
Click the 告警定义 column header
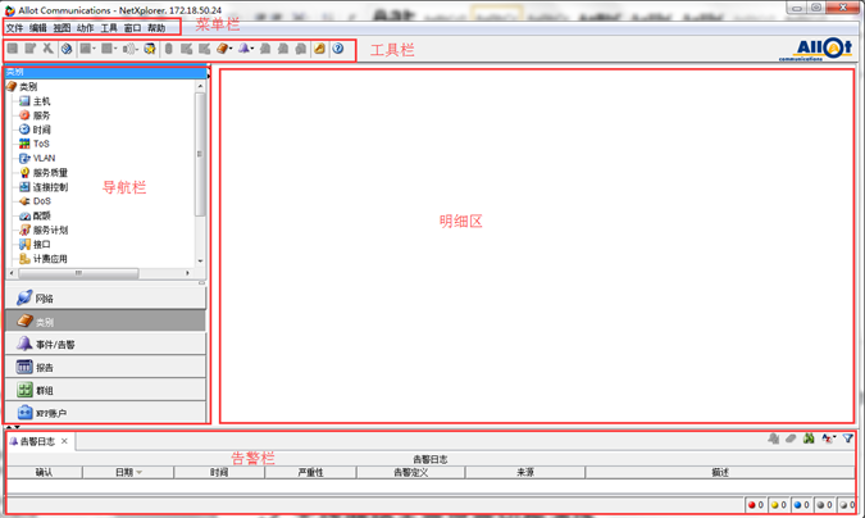pyautogui.click(x=411, y=472)
